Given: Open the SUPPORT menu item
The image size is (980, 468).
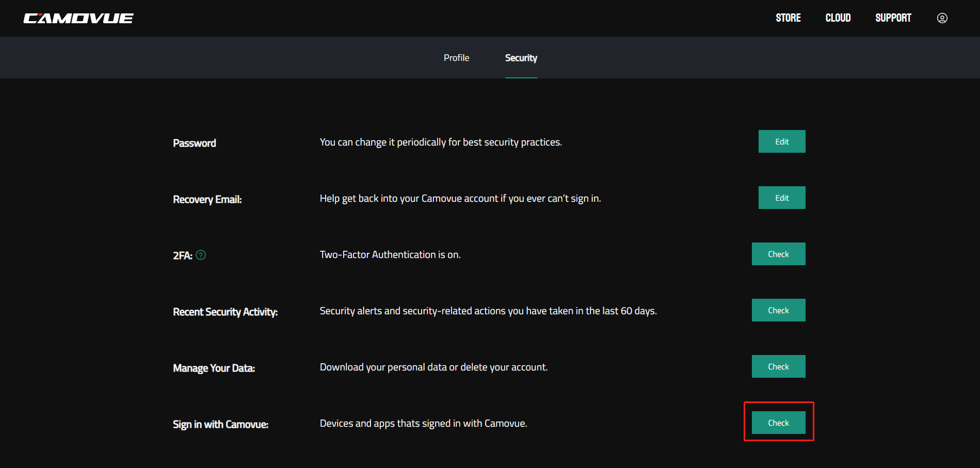Looking at the screenshot, I should click(893, 18).
